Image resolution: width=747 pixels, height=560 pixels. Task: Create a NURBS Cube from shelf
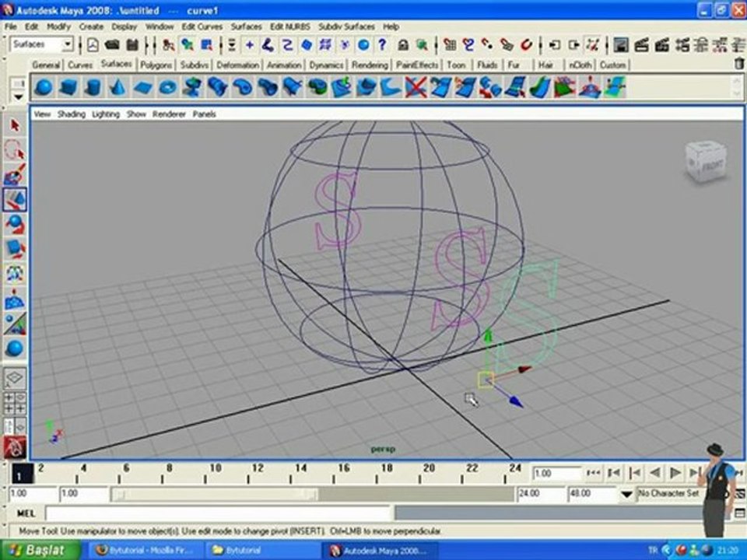pos(68,87)
